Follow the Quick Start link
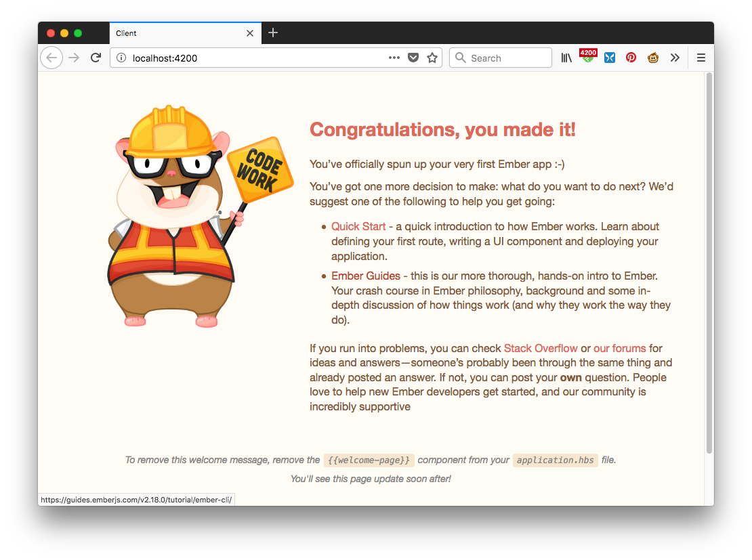 (x=358, y=226)
